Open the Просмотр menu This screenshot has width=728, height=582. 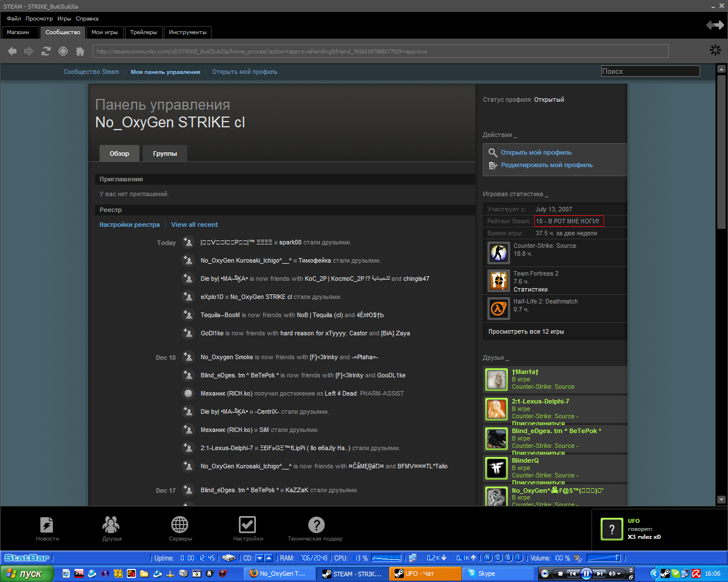39,19
